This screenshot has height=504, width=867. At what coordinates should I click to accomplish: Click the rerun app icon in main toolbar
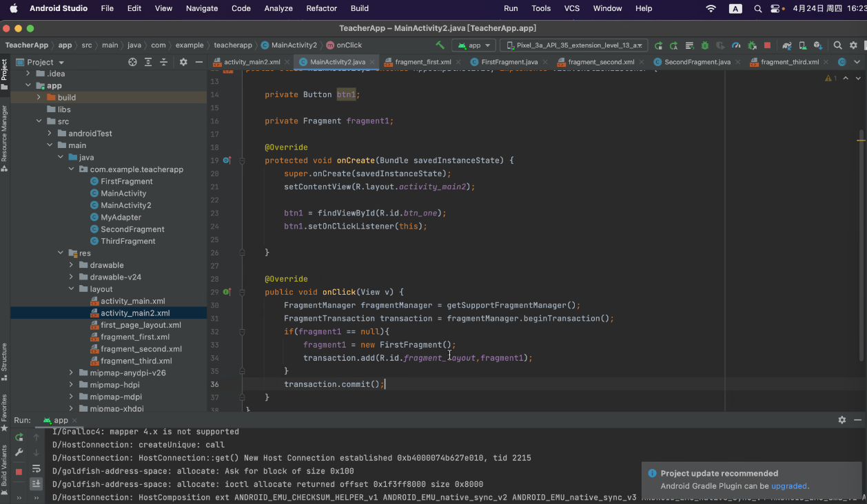point(659,45)
